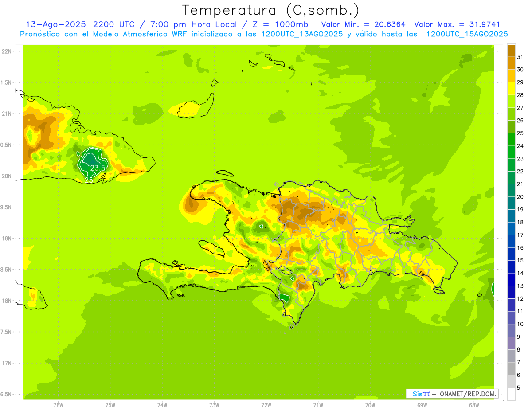Pick the purple swatch between 8 and 9
This screenshot has width=532, height=411.
click(x=511, y=343)
